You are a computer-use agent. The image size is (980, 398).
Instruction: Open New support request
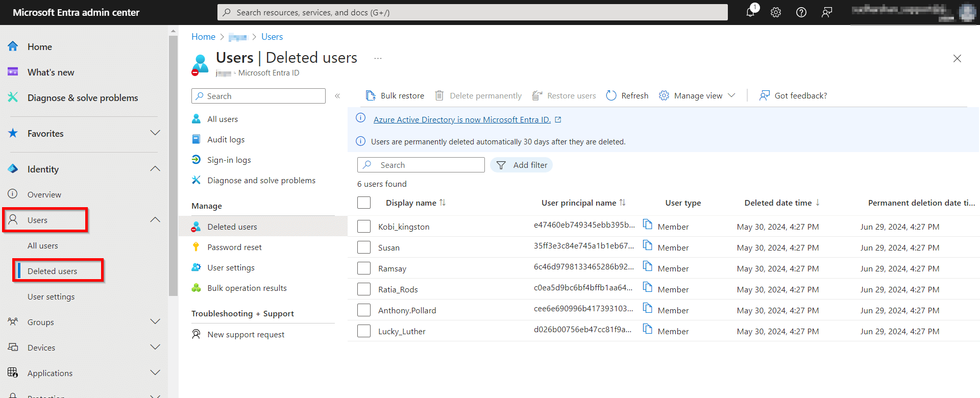pos(246,334)
